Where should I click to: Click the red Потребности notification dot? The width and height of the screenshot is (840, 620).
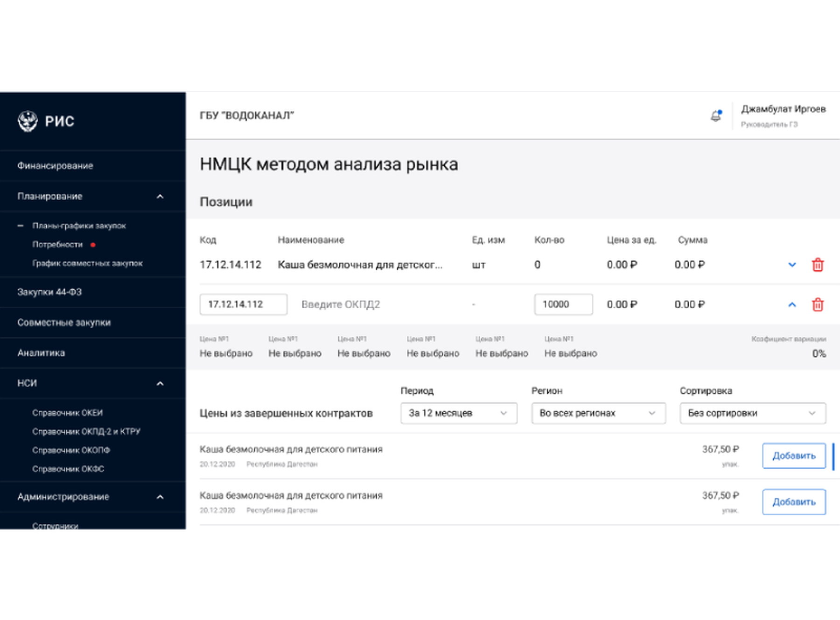93,245
